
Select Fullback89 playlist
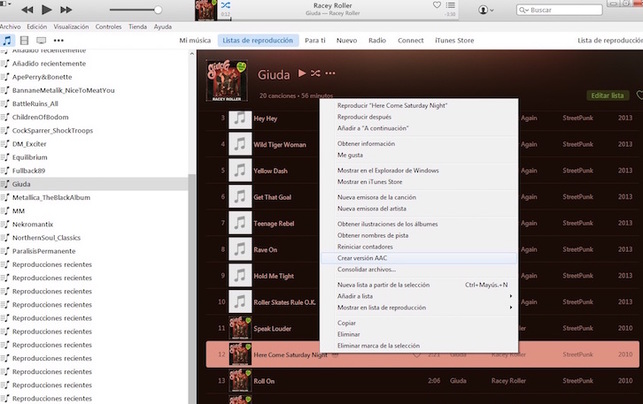pos(28,171)
